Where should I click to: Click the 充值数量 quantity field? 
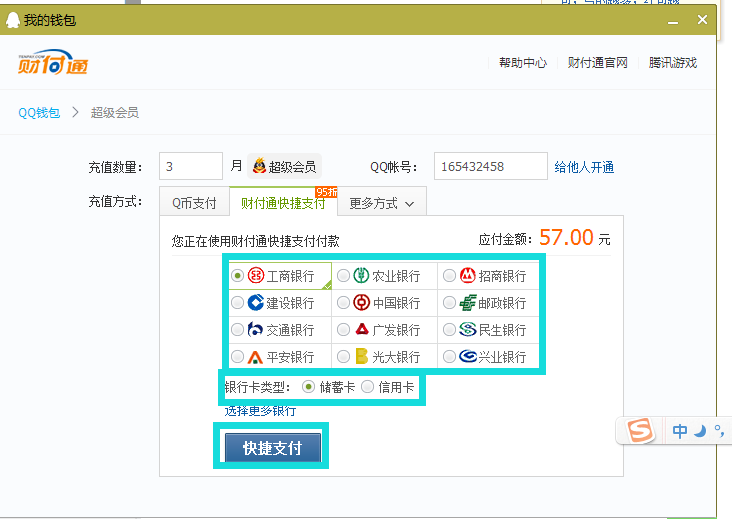pos(191,166)
